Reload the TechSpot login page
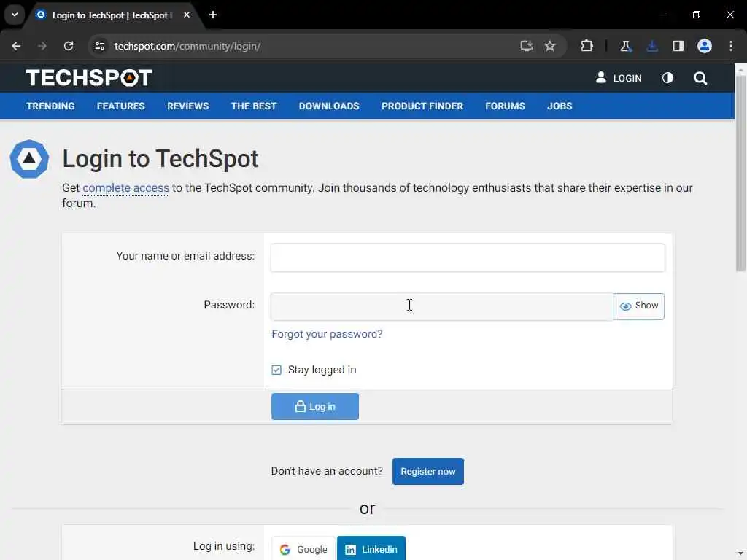 pyautogui.click(x=69, y=46)
